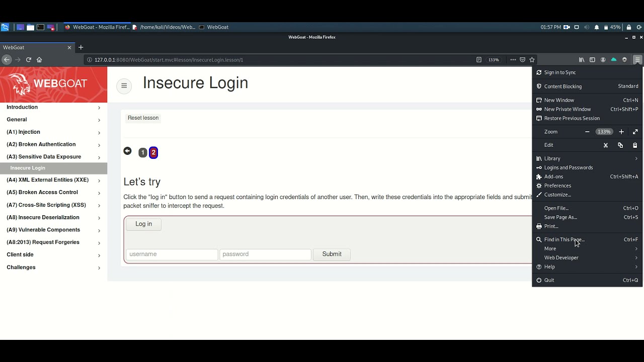Viewport: 644px width, 362px height.
Task: Expand the Introduction category
Action: coord(53,107)
